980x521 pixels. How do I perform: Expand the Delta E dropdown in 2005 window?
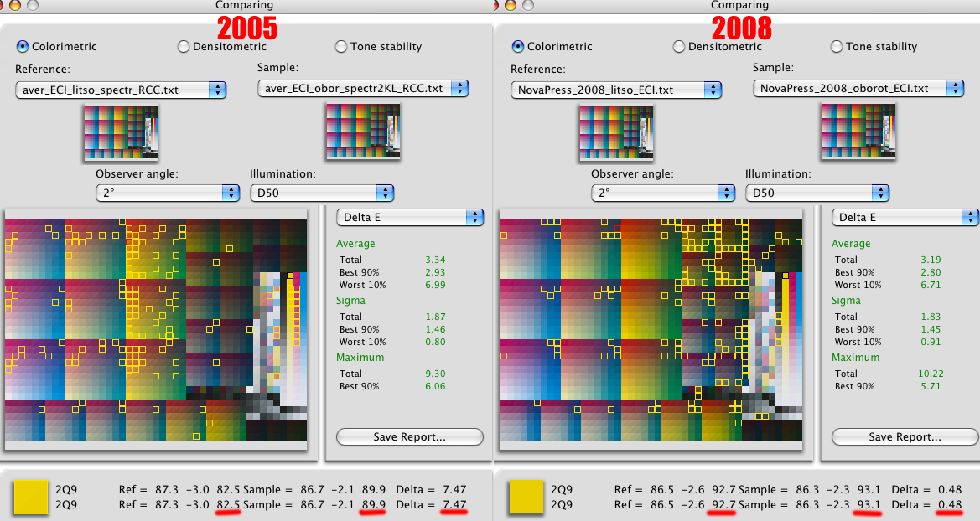coord(410,218)
